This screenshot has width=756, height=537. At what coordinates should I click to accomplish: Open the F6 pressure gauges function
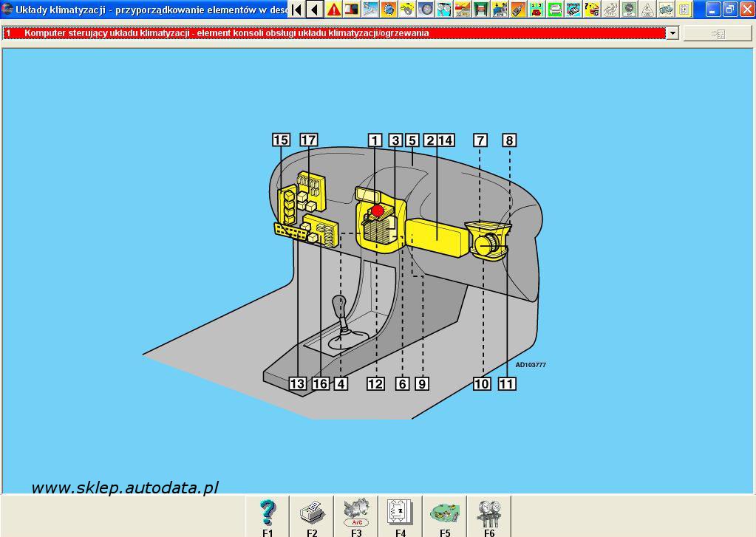[489, 516]
